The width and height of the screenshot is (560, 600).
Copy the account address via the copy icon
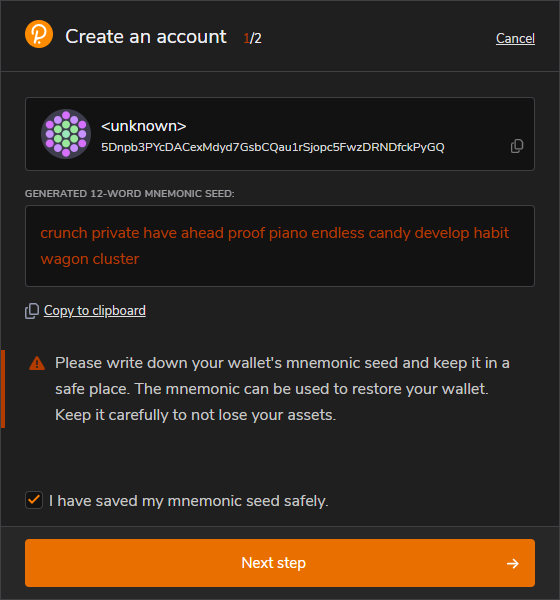(x=517, y=146)
